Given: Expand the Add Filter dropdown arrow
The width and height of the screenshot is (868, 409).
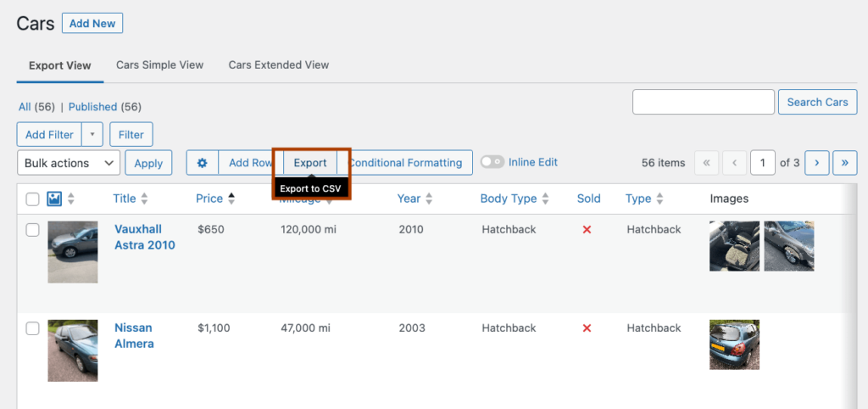Looking at the screenshot, I should 93,134.
